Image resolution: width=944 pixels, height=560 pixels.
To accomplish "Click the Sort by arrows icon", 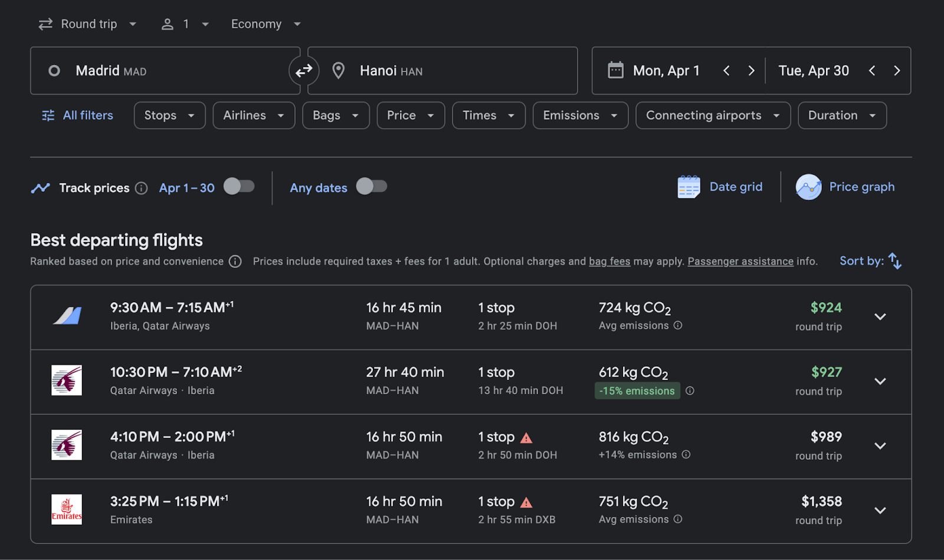I will click(895, 261).
